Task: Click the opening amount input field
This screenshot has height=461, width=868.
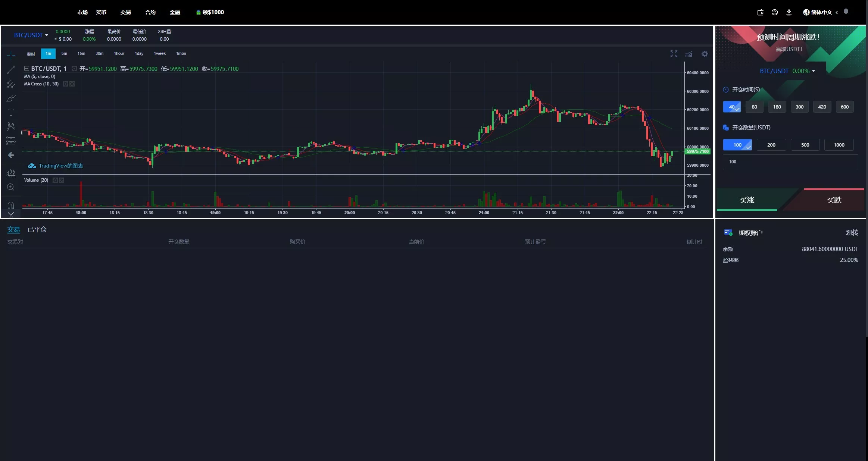Action: [x=790, y=162]
